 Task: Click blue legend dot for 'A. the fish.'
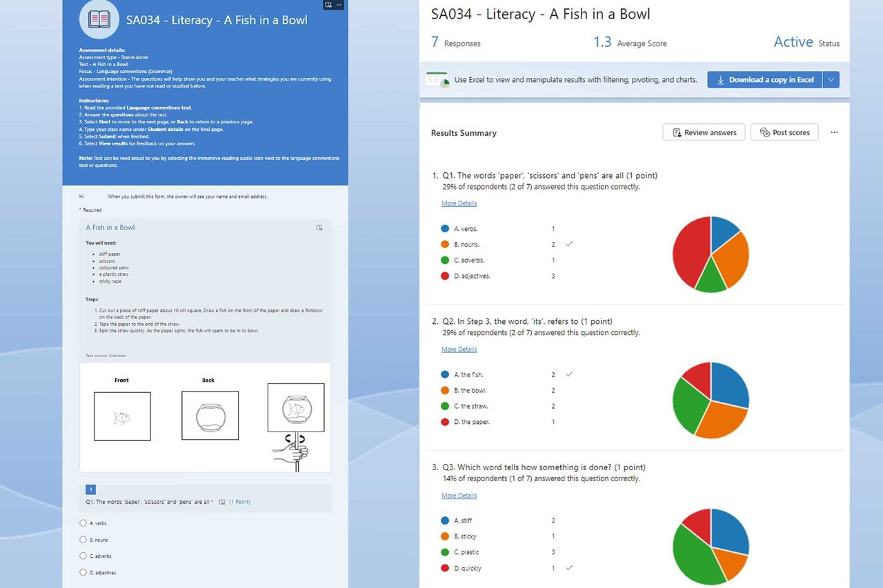[x=445, y=374]
